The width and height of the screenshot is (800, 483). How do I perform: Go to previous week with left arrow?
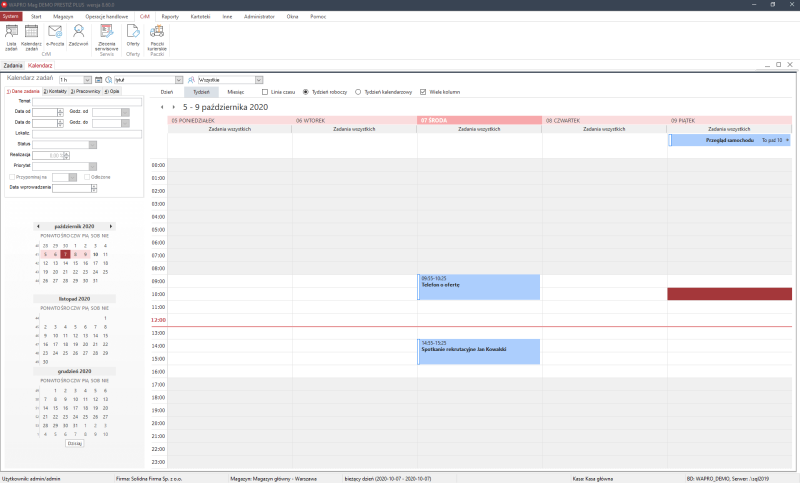pyautogui.click(x=162, y=107)
